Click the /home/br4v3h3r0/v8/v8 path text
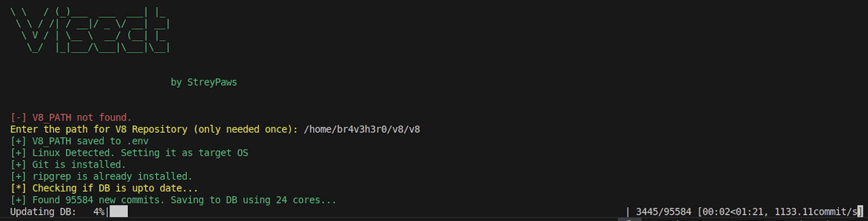 click(362, 130)
